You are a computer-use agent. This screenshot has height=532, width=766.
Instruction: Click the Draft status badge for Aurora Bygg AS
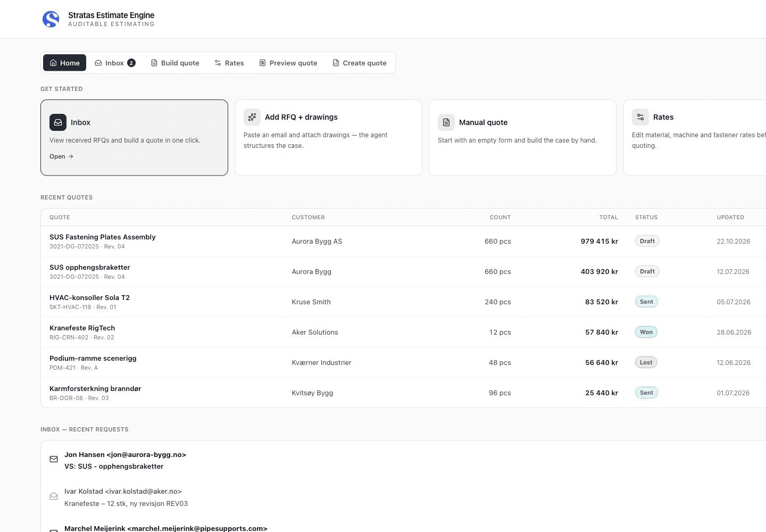click(x=647, y=241)
